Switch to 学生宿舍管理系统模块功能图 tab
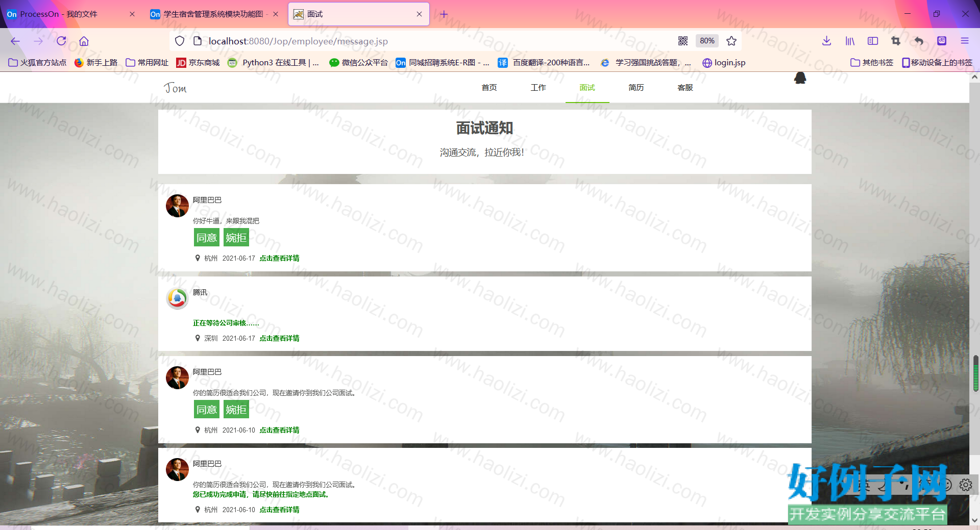 click(x=213, y=14)
